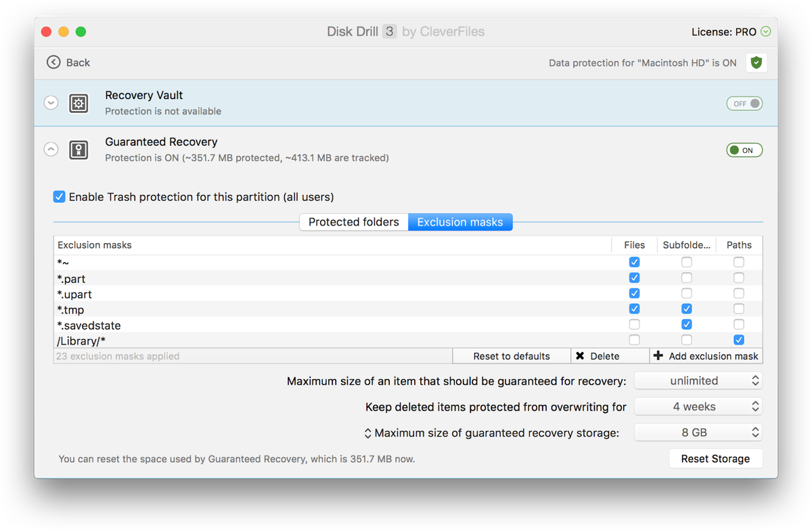Click the Guaranteed Recovery lock icon
Screen dimensions: 812x530
coord(78,150)
